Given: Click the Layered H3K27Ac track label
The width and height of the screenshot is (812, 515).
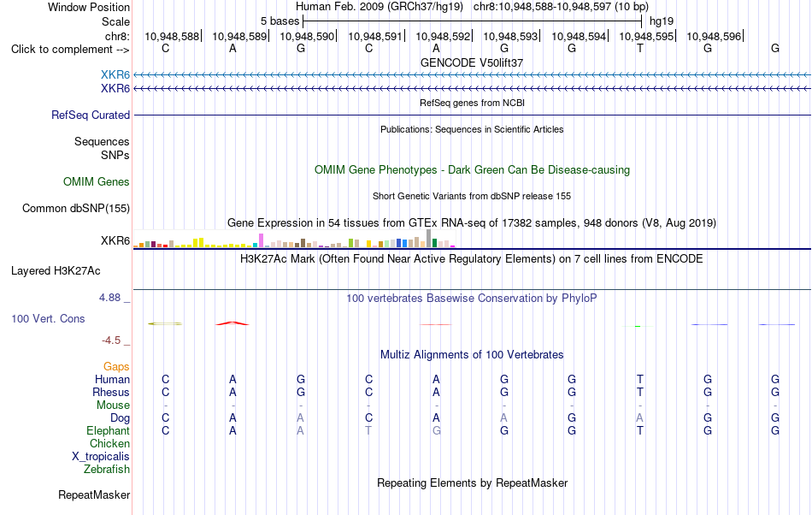Looking at the screenshot, I should pos(56,271).
